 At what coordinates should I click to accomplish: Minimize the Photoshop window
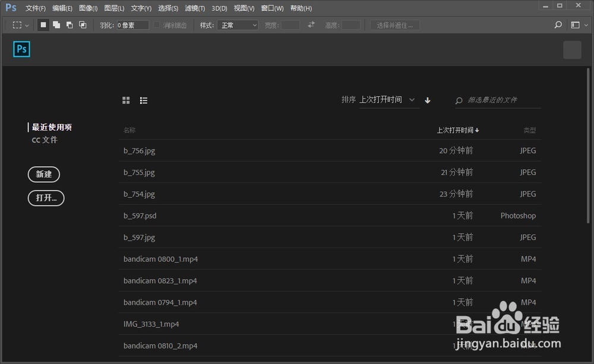[x=545, y=6]
